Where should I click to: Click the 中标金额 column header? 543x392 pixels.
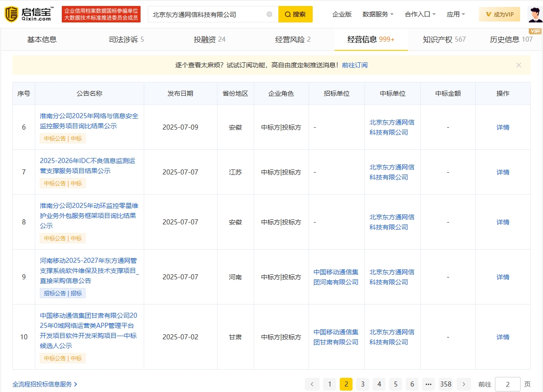[x=448, y=93]
